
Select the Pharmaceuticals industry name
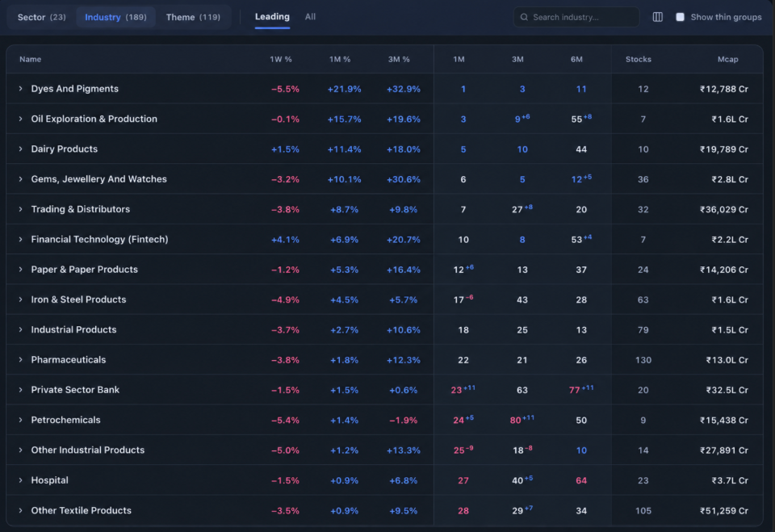coord(68,359)
